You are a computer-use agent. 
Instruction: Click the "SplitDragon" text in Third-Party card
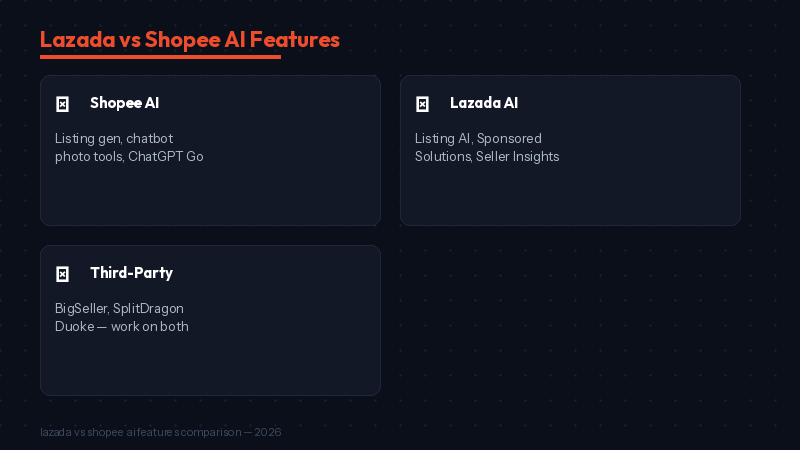tap(148, 308)
